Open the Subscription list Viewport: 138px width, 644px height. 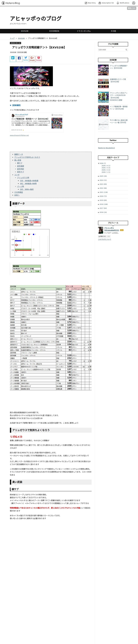click(106, 3)
